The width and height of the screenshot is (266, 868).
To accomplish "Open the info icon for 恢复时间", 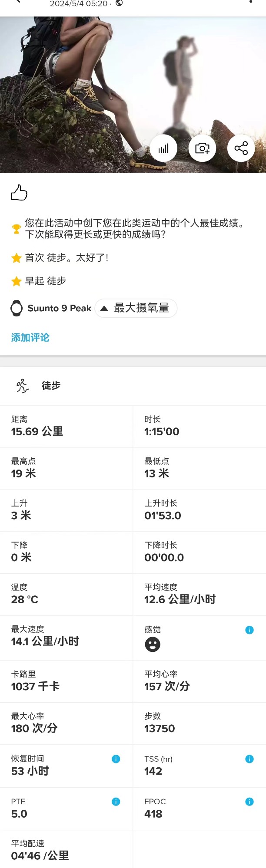I will [x=116, y=759].
